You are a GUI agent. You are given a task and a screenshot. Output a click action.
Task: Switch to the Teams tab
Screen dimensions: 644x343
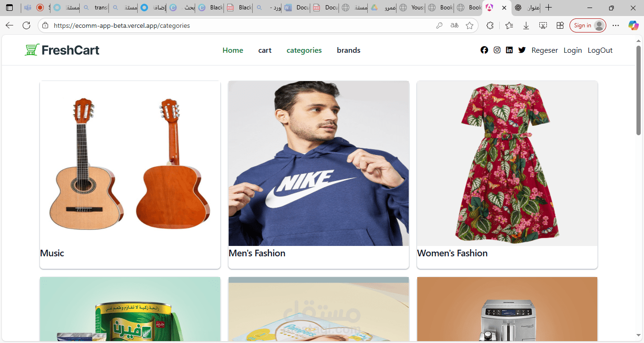pyautogui.click(x=28, y=8)
